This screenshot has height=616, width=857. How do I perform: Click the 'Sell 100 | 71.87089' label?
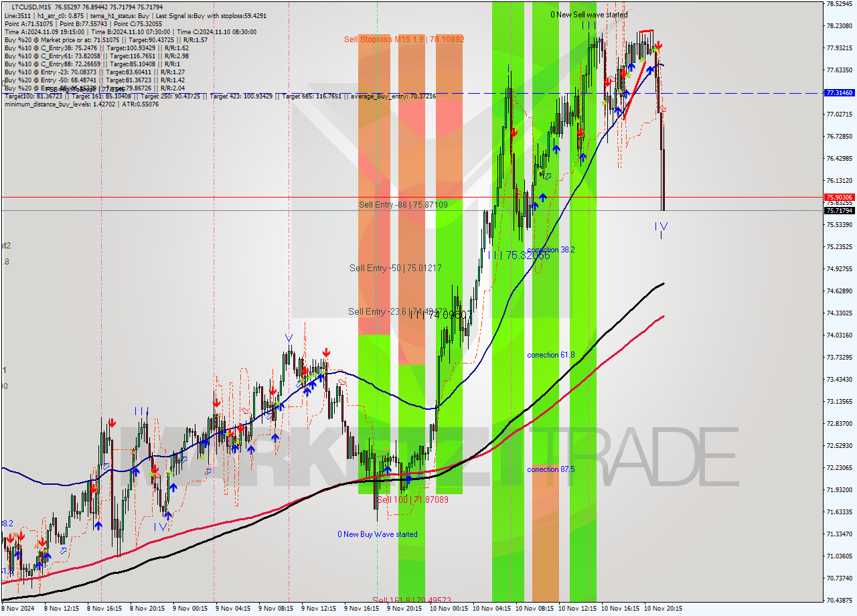tap(412, 500)
